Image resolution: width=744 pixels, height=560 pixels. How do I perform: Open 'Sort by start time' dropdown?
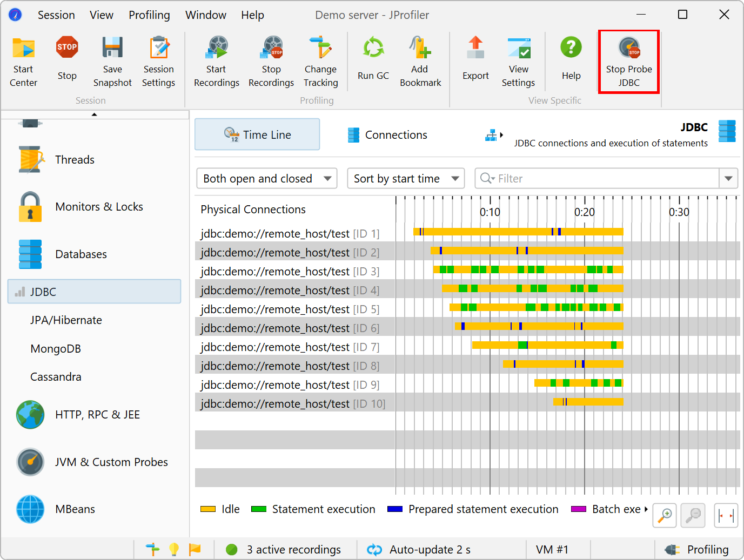coord(406,179)
